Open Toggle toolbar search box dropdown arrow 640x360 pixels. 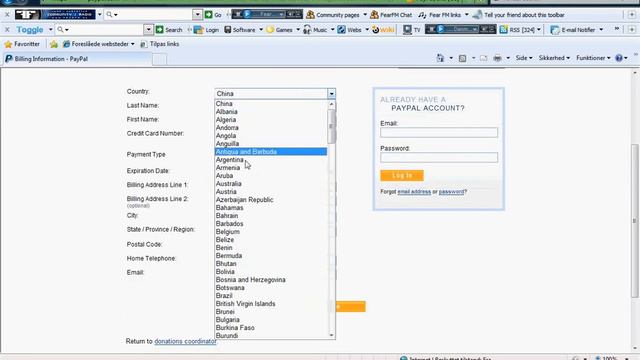149,30
